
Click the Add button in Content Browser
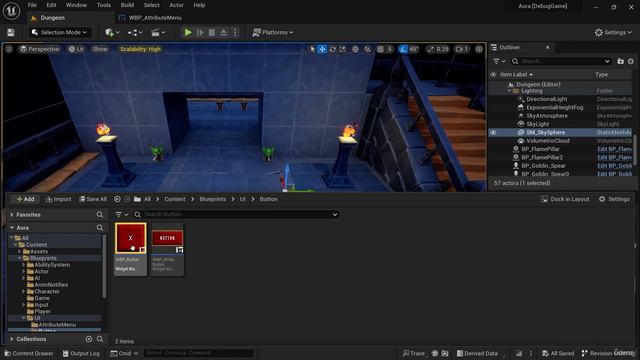click(25, 199)
